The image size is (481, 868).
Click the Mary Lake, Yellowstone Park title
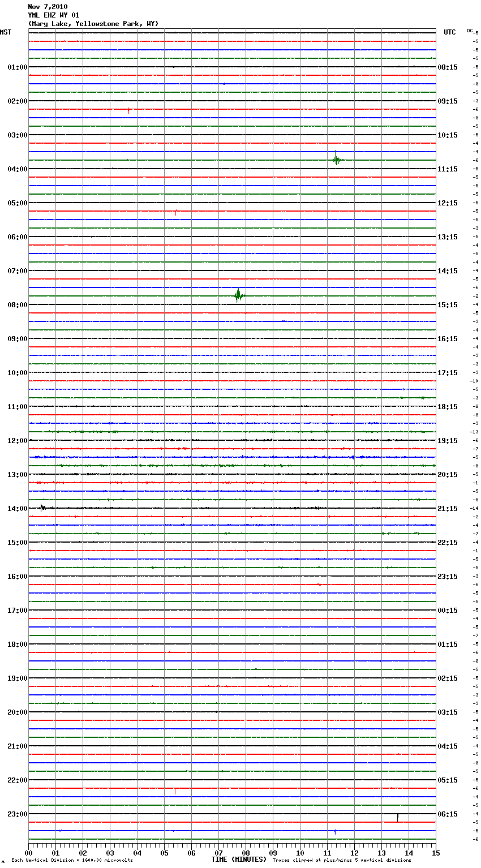pyautogui.click(x=93, y=24)
